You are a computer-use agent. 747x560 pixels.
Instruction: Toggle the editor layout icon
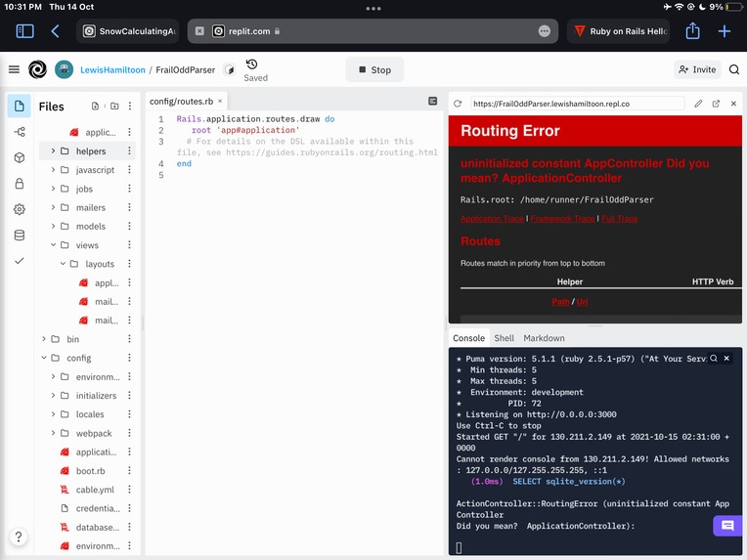(x=432, y=101)
